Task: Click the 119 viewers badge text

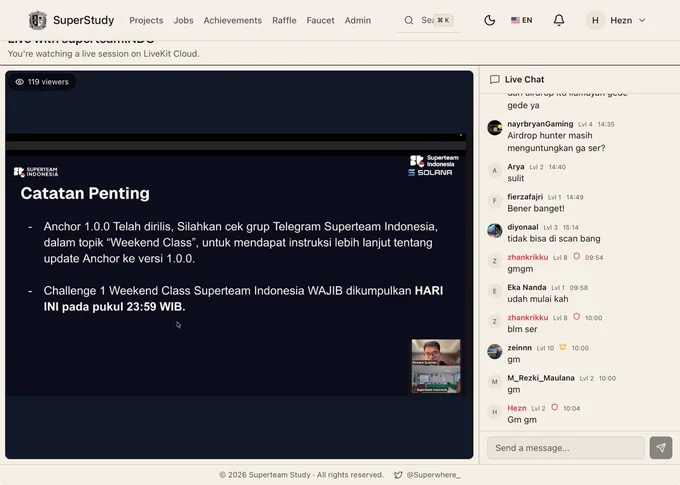Action: [x=48, y=82]
